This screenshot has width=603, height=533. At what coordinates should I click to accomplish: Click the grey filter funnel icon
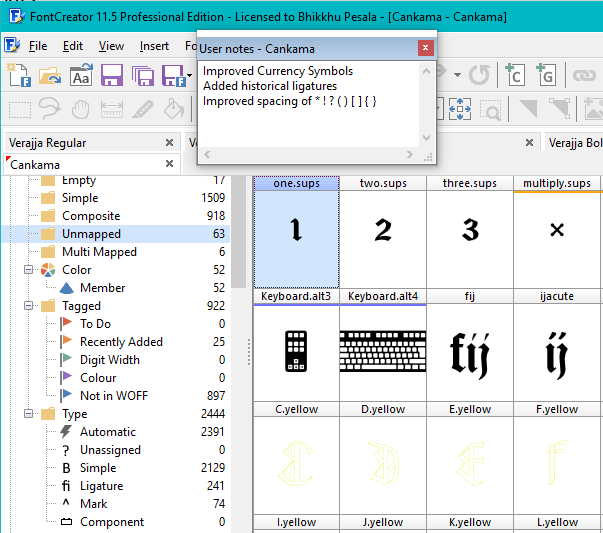tap(528, 108)
